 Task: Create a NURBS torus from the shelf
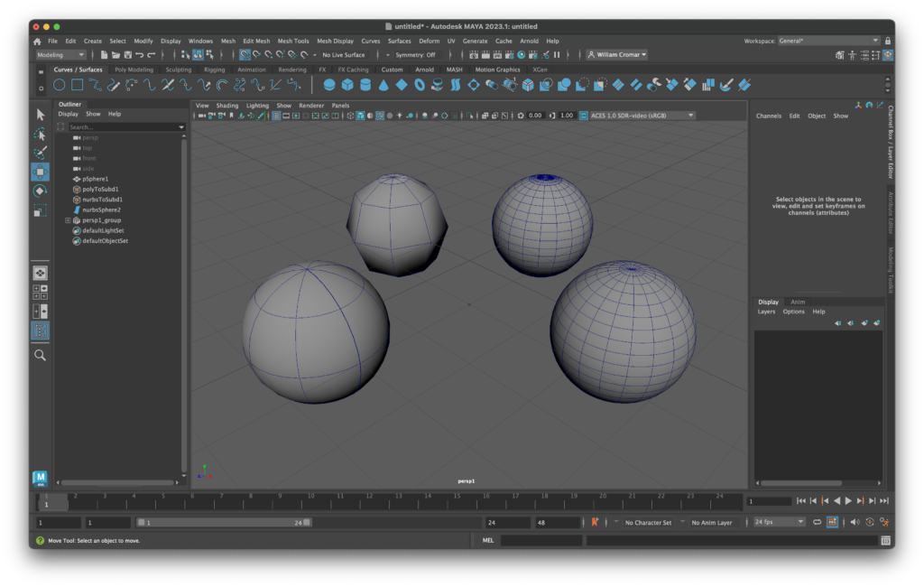(x=420, y=85)
